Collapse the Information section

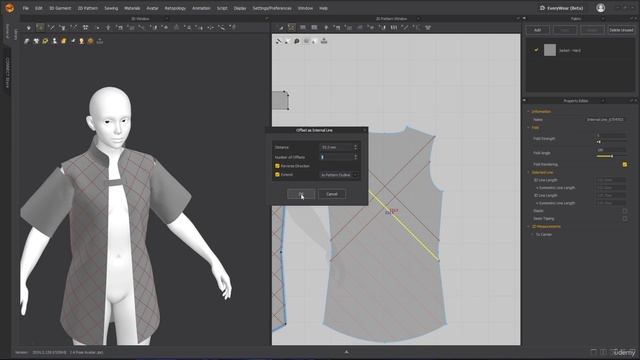tap(529, 111)
